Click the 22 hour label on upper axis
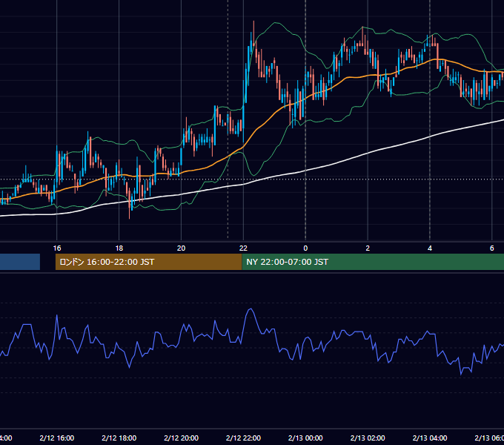The width and height of the screenshot is (504, 445). (243, 248)
